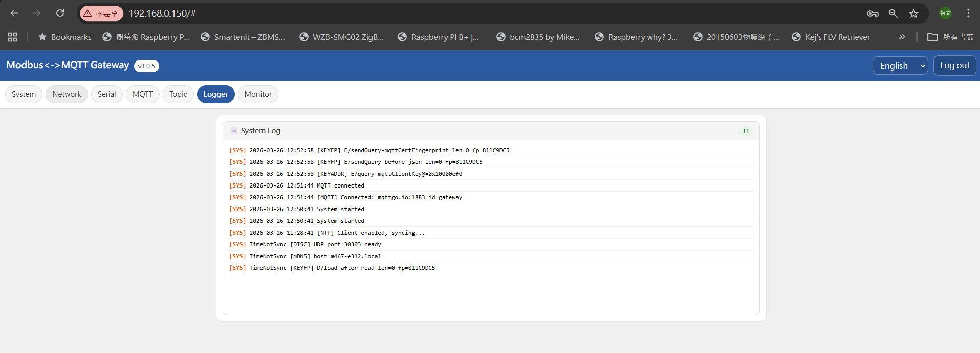This screenshot has height=353, width=980.
Task: Click the zoom magnifier icon
Action: [893, 14]
